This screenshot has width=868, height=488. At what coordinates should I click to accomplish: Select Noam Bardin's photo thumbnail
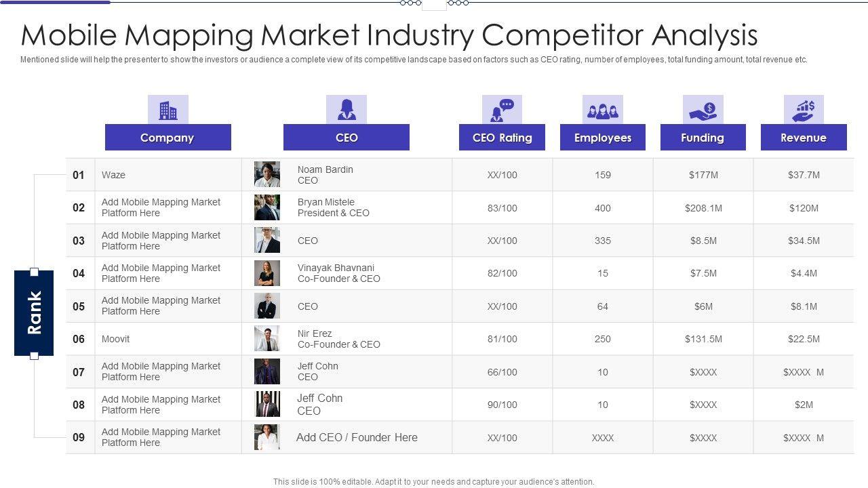tap(267, 175)
